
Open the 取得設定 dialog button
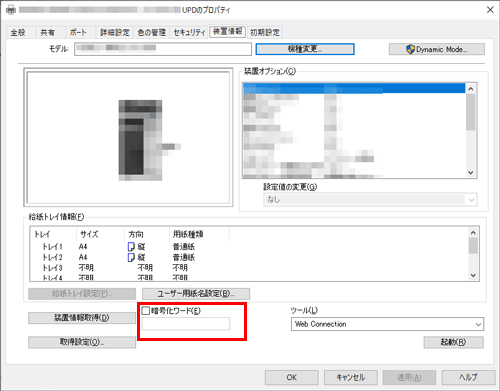pos(82,342)
